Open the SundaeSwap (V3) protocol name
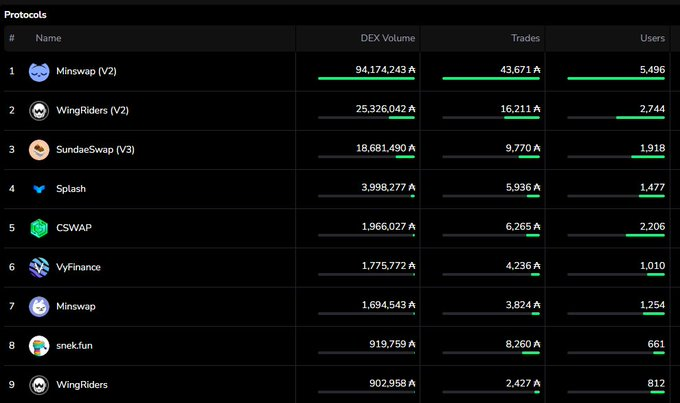The height and width of the screenshot is (403, 680). [x=95, y=150]
